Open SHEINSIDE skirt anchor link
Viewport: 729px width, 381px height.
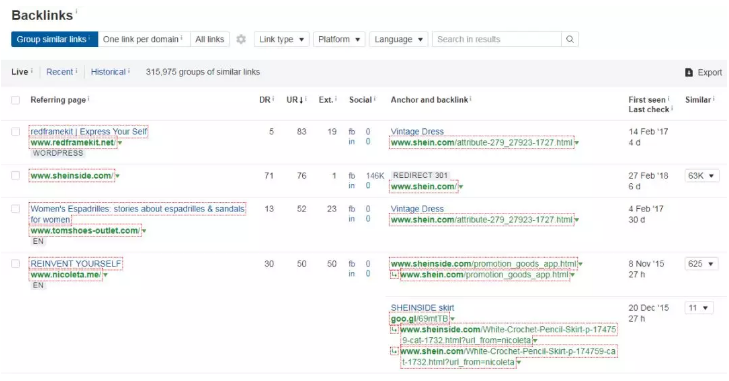[422, 308]
